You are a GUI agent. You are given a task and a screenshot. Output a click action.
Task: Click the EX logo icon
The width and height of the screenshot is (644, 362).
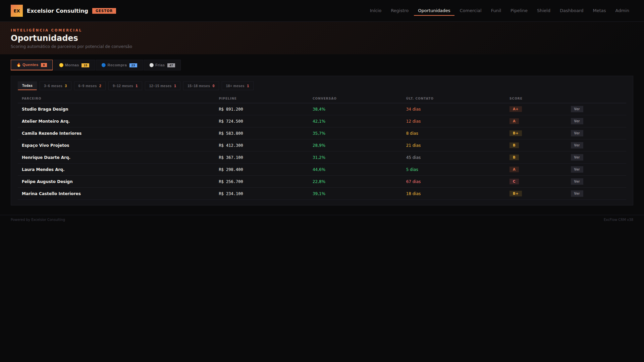pos(17,11)
